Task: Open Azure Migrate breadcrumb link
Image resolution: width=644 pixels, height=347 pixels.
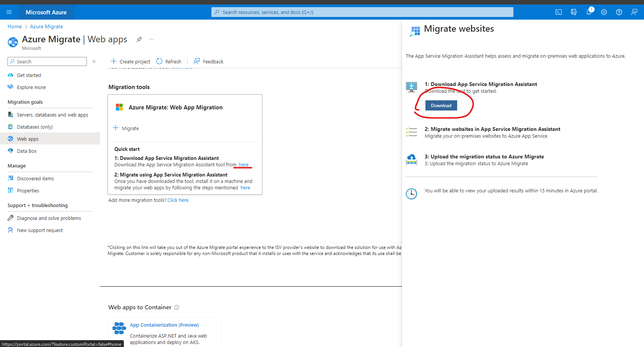Action: 46,26
